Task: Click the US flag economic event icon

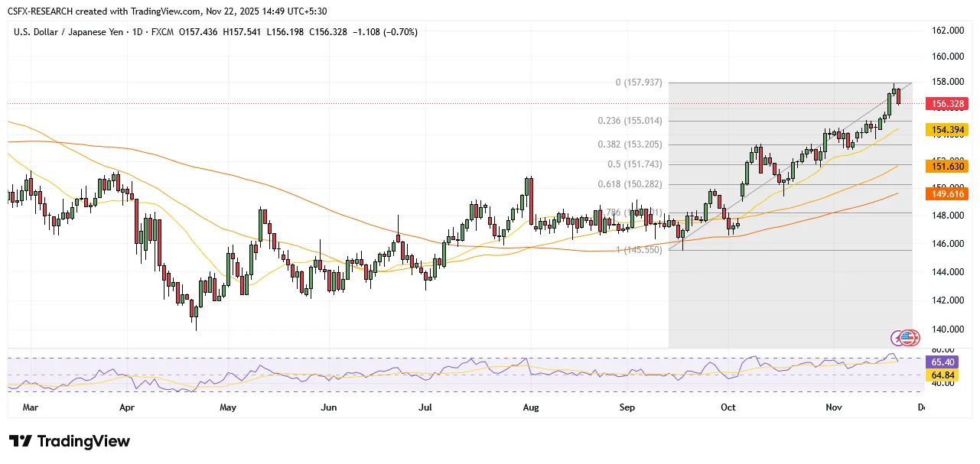Action: pyautogui.click(x=908, y=338)
